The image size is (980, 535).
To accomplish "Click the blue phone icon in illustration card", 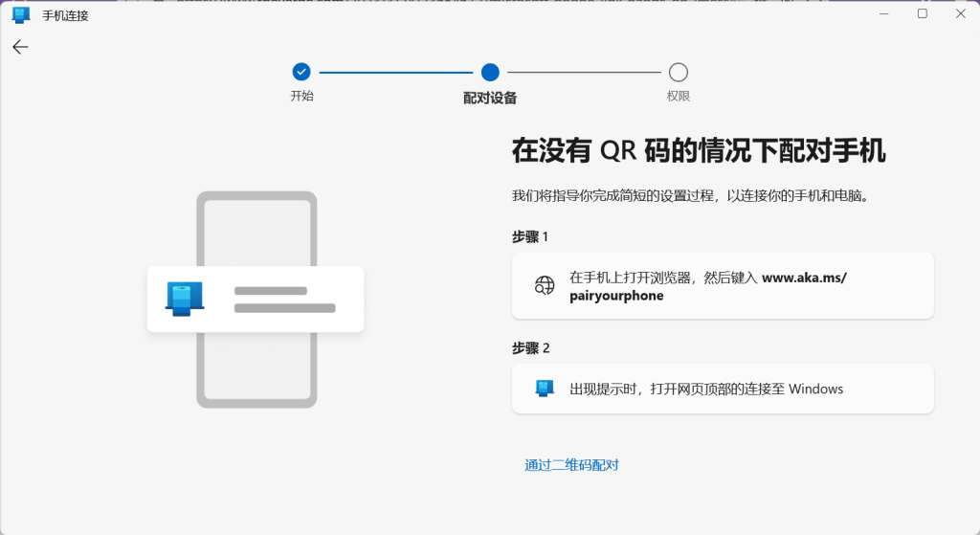I will 185,298.
